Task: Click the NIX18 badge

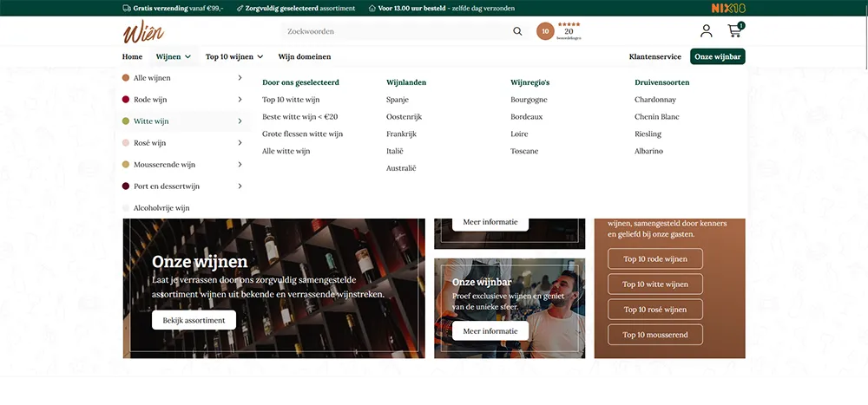Action: [728, 9]
